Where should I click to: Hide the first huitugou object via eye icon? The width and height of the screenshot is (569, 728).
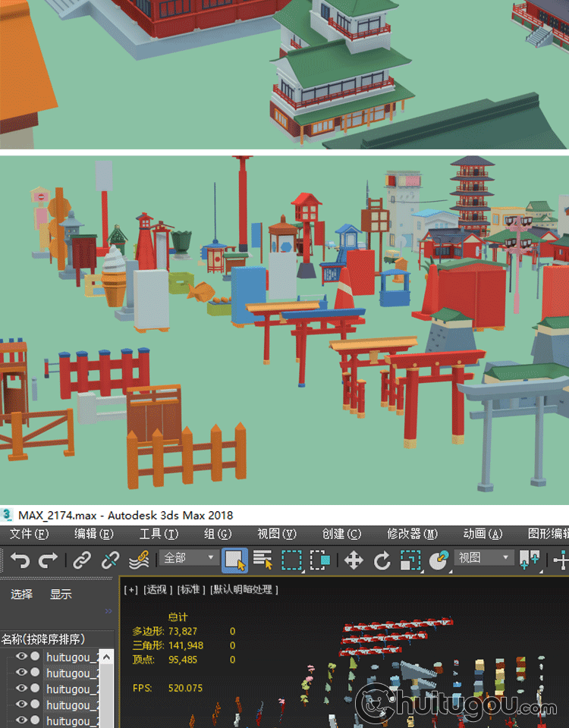21,657
